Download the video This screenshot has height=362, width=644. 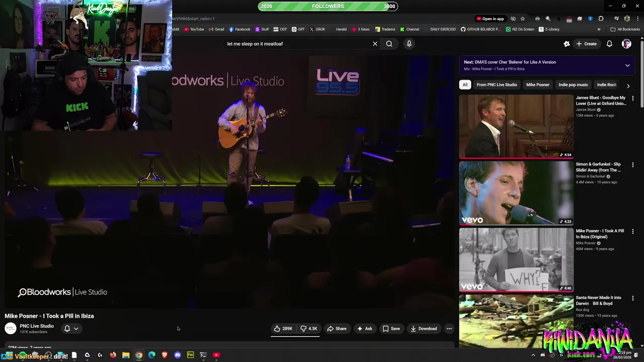click(424, 328)
